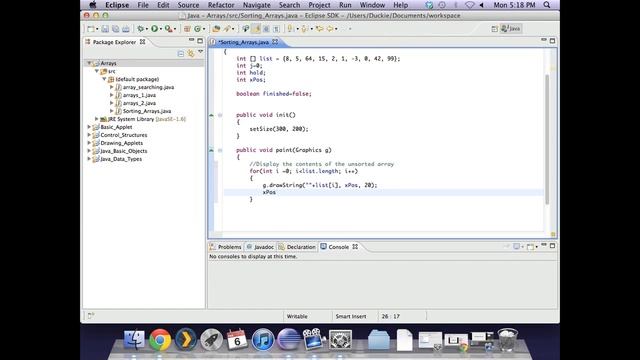The image size is (640, 360).
Task: Click Collapse All in Package Explorer
Action: (x=181, y=53)
